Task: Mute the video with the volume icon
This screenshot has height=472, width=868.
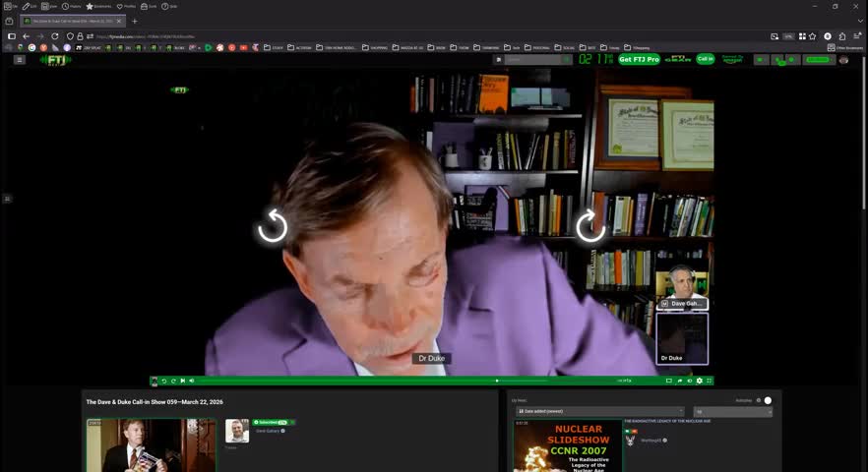Action: (191, 381)
